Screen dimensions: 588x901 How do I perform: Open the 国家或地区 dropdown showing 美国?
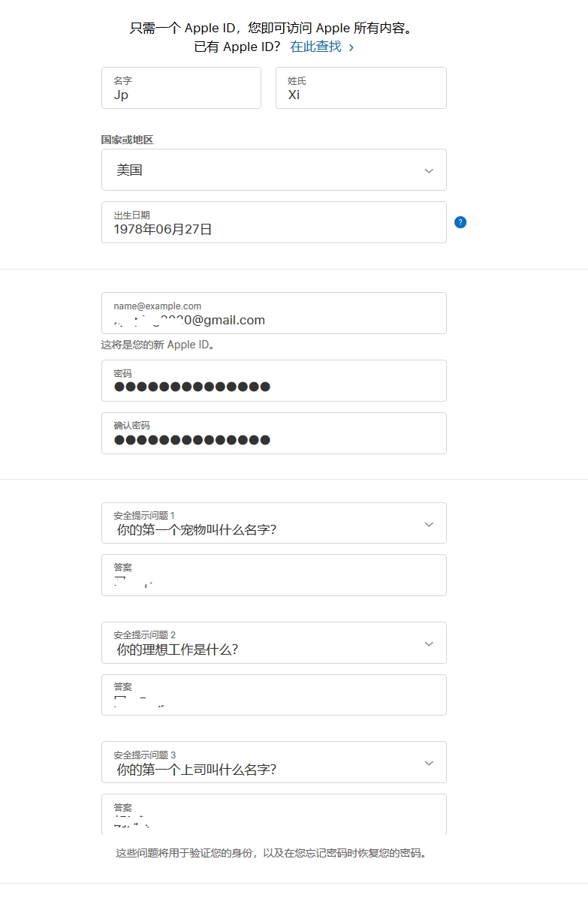pos(274,170)
